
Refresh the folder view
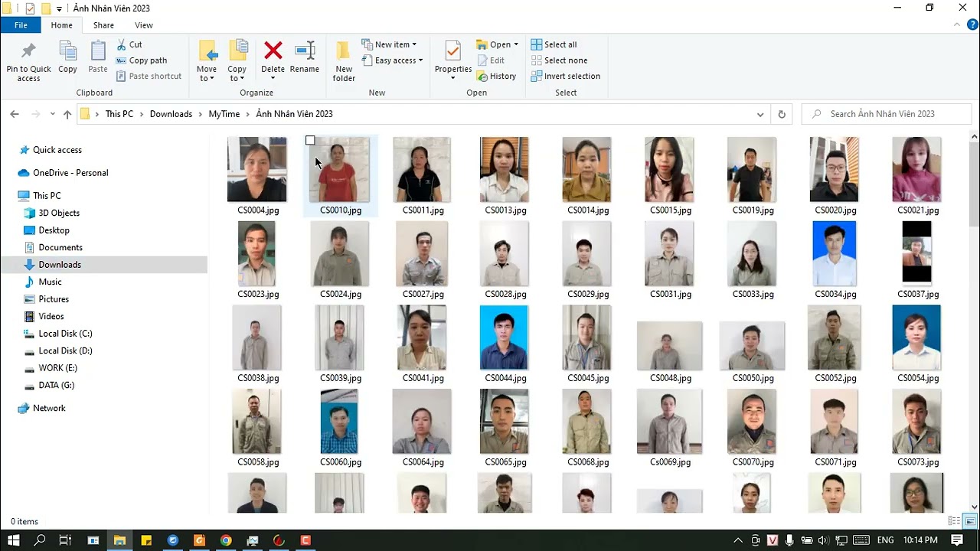(x=782, y=114)
